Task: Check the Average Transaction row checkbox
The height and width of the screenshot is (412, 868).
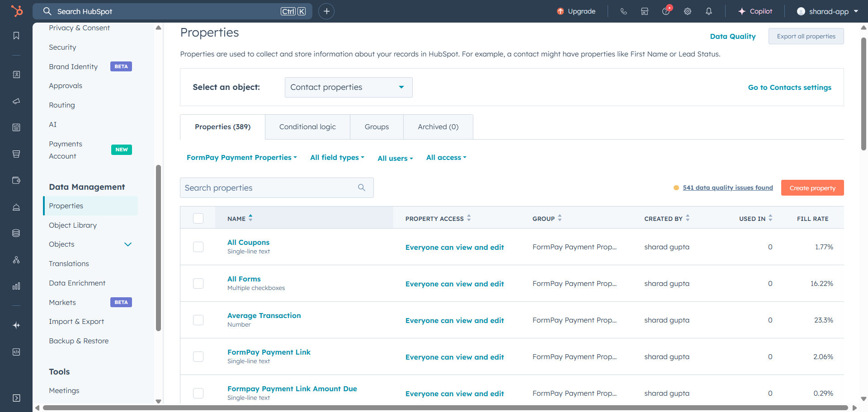Action: (198, 320)
